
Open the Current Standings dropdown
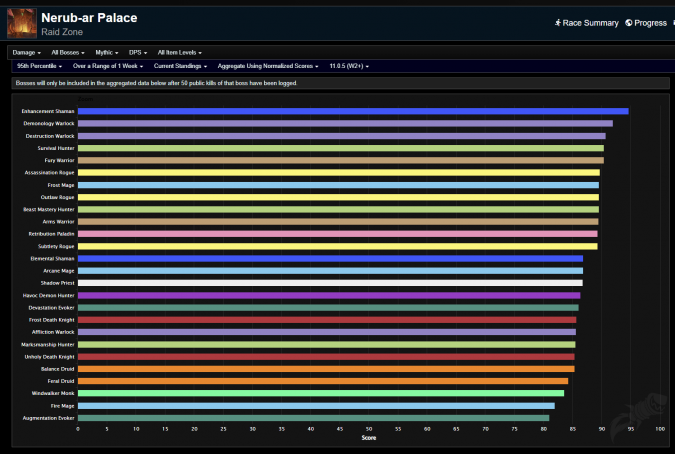pyautogui.click(x=180, y=66)
